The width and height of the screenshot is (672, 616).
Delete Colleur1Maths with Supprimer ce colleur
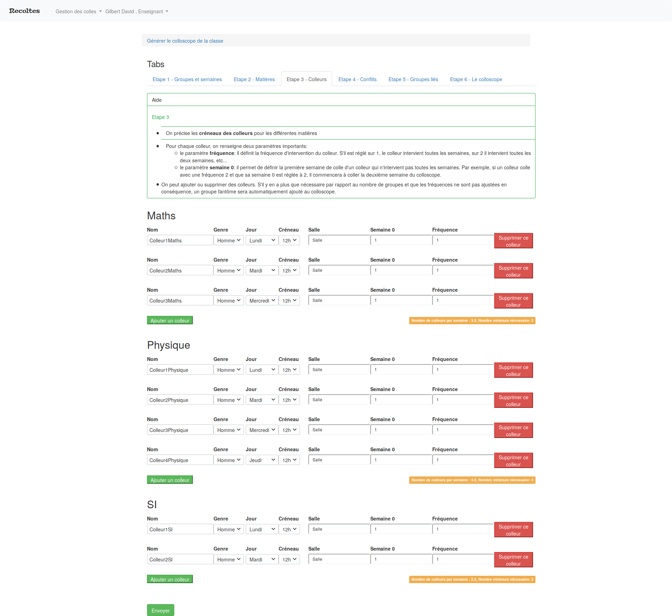point(513,241)
